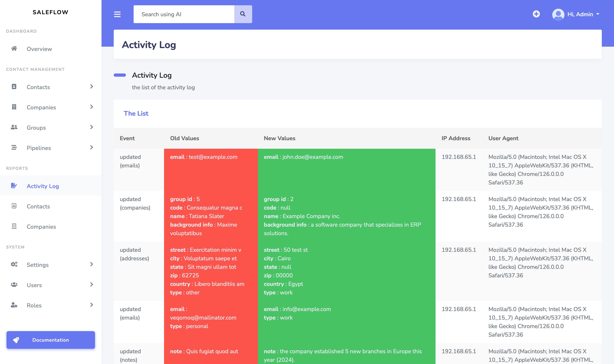Click old zip value 62725
Screen dimensions: 614x364
coord(190,276)
